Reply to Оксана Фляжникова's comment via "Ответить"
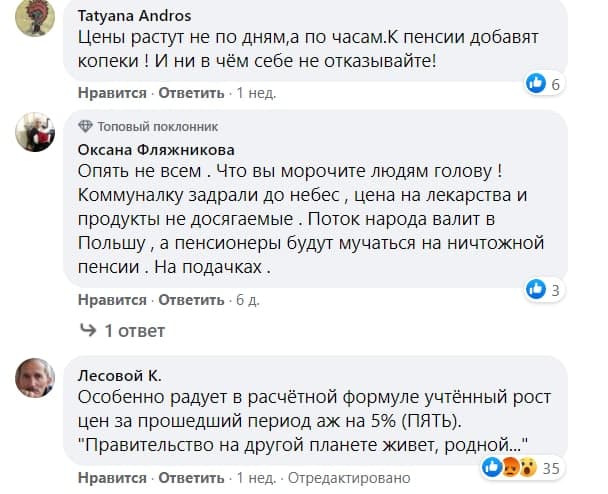Viewport: 608px width, 494px height. click(x=190, y=300)
